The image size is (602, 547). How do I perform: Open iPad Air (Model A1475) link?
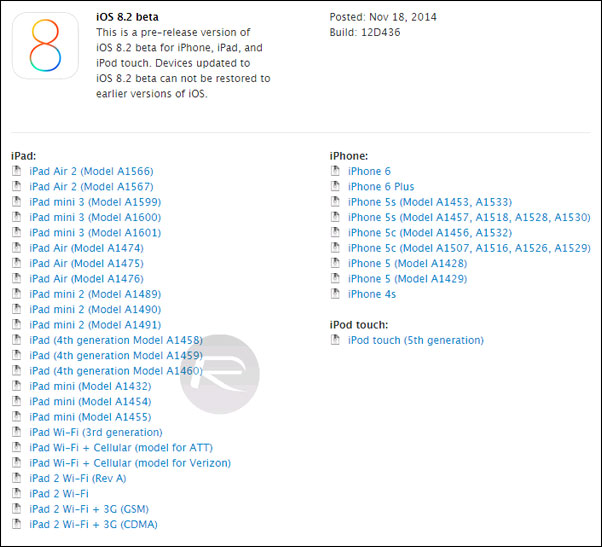click(86, 263)
